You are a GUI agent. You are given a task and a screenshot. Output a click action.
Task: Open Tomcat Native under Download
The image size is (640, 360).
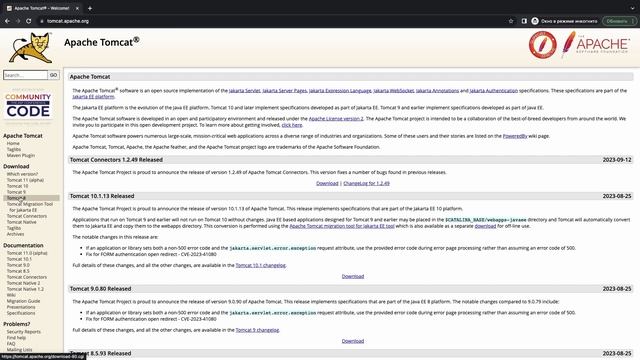pos(21,222)
